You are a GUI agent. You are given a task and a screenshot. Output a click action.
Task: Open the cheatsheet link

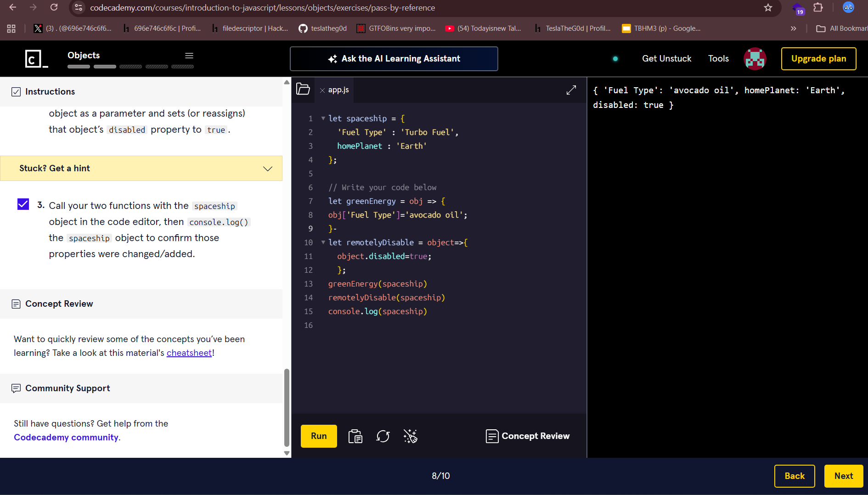(x=189, y=353)
